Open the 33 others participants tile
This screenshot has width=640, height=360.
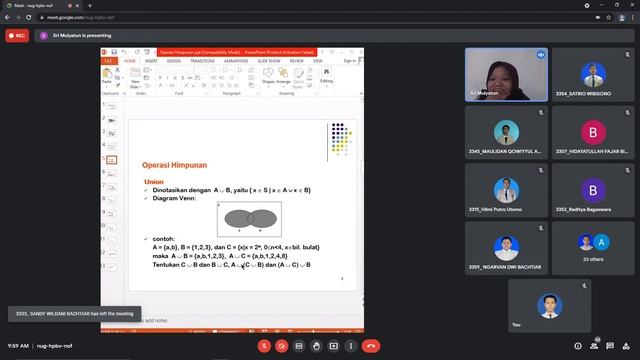(593, 248)
